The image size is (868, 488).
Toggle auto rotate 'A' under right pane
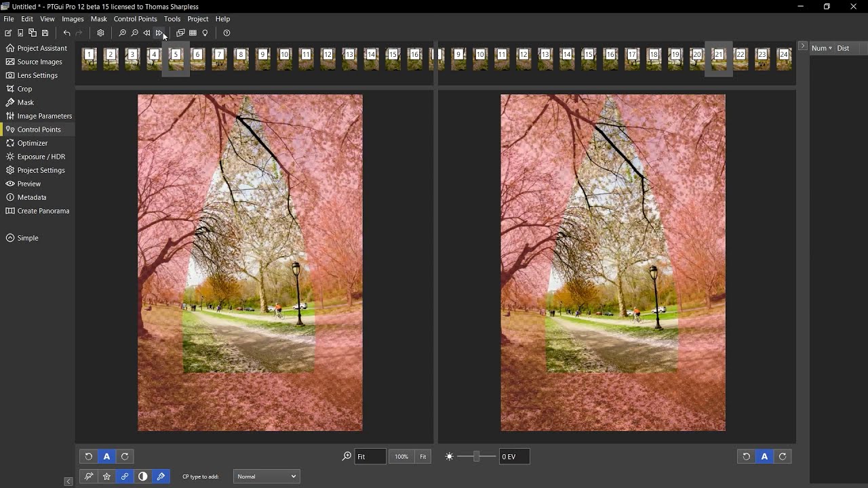click(764, 456)
